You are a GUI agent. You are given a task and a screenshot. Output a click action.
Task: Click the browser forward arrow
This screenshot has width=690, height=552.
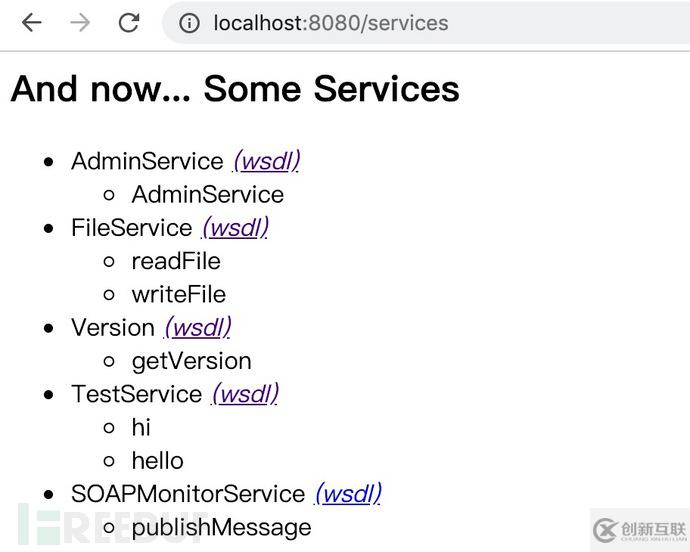pyautogui.click(x=80, y=22)
